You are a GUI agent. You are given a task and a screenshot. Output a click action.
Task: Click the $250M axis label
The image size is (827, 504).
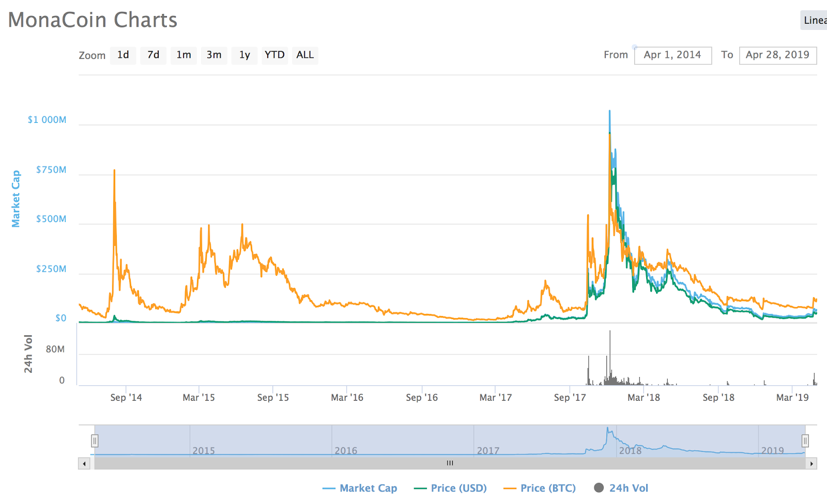(x=51, y=269)
